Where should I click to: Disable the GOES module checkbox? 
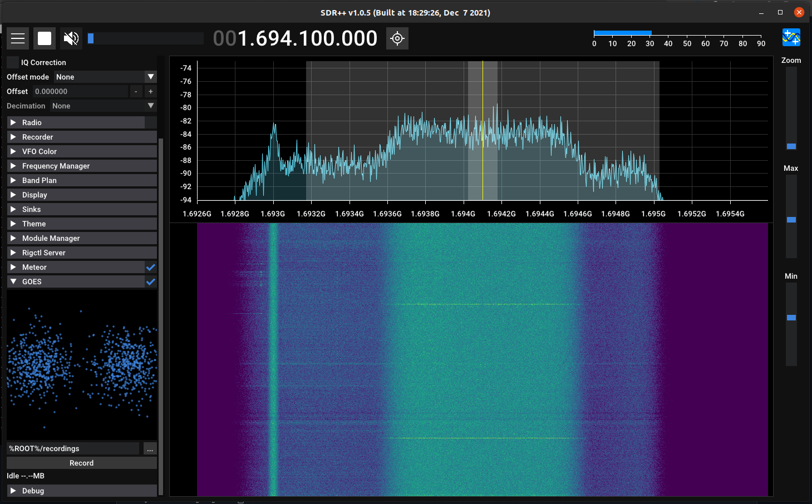click(x=151, y=281)
